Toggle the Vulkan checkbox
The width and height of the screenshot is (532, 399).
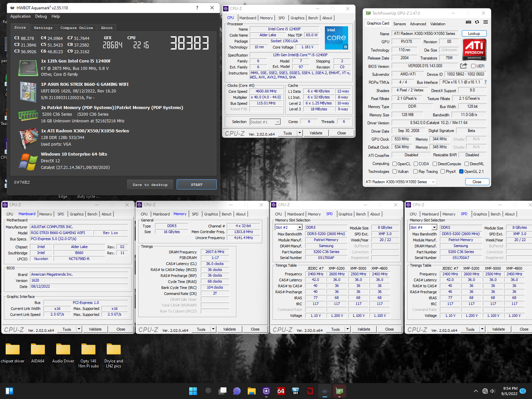click(394, 172)
